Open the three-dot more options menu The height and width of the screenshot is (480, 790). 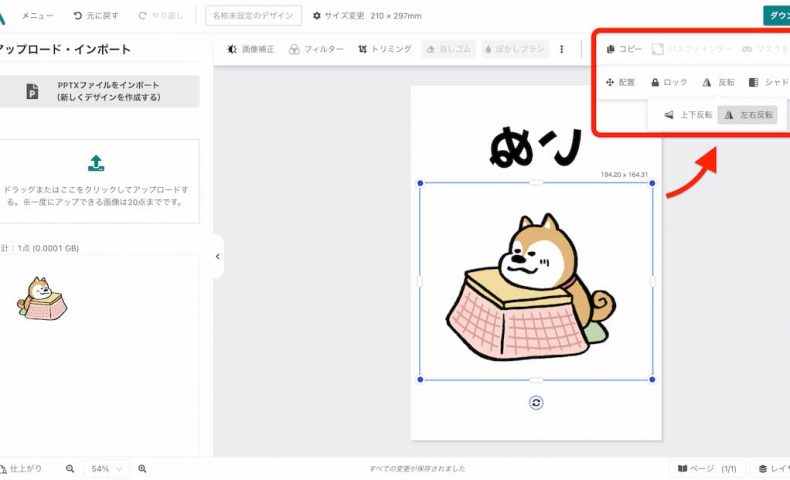point(561,49)
